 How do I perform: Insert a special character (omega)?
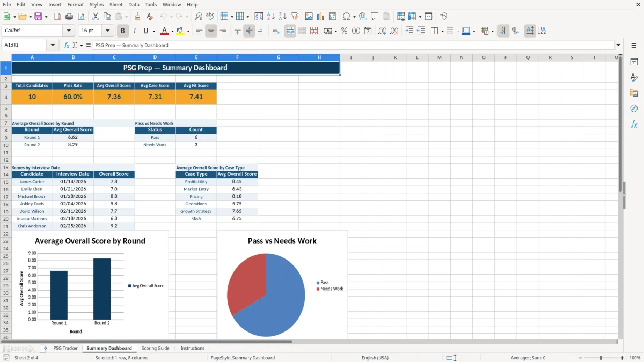346,17
